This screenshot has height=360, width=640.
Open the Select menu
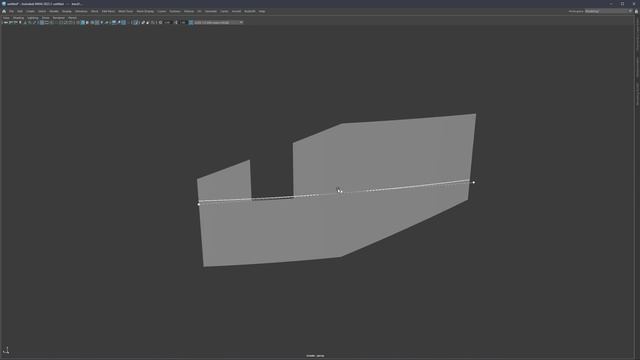42,11
